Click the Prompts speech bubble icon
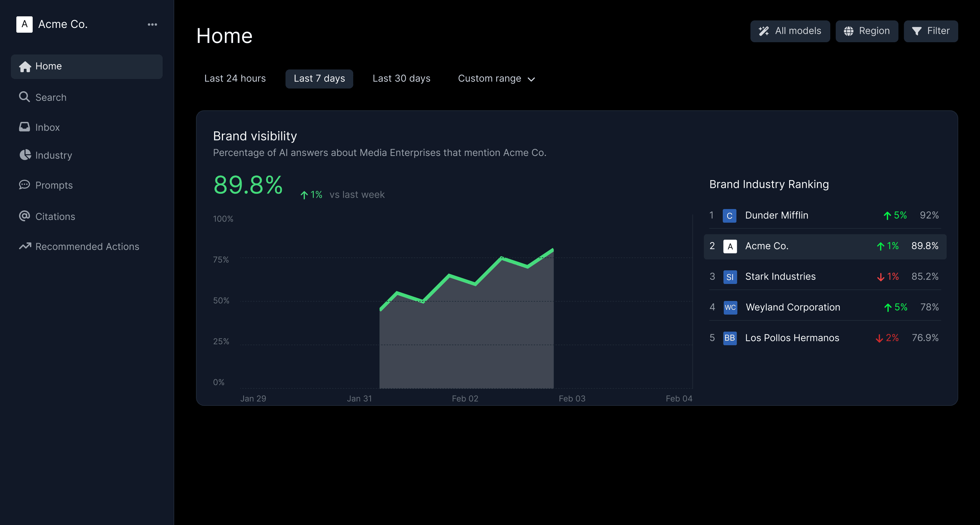The height and width of the screenshot is (525, 980). [x=24, y=185]
